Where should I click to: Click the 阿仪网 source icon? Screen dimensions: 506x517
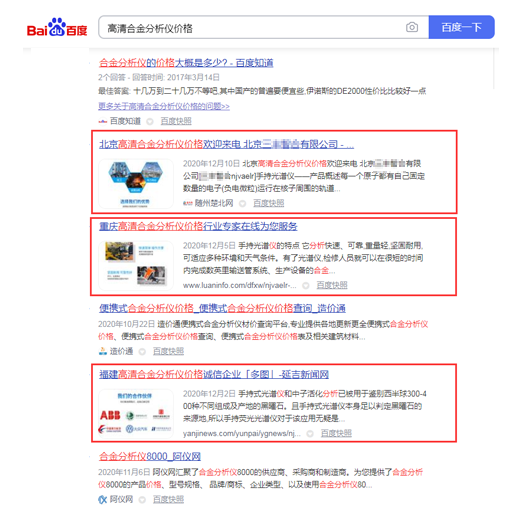click(x=103, y=499)
